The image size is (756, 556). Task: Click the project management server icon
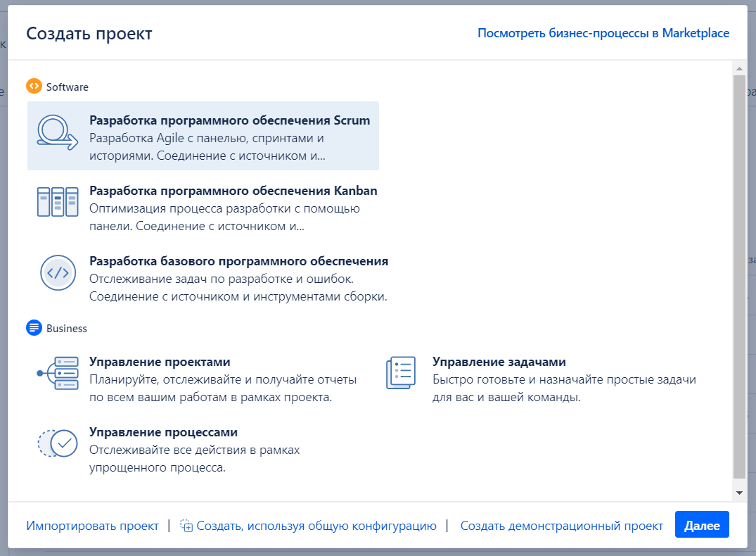[58, 373]
